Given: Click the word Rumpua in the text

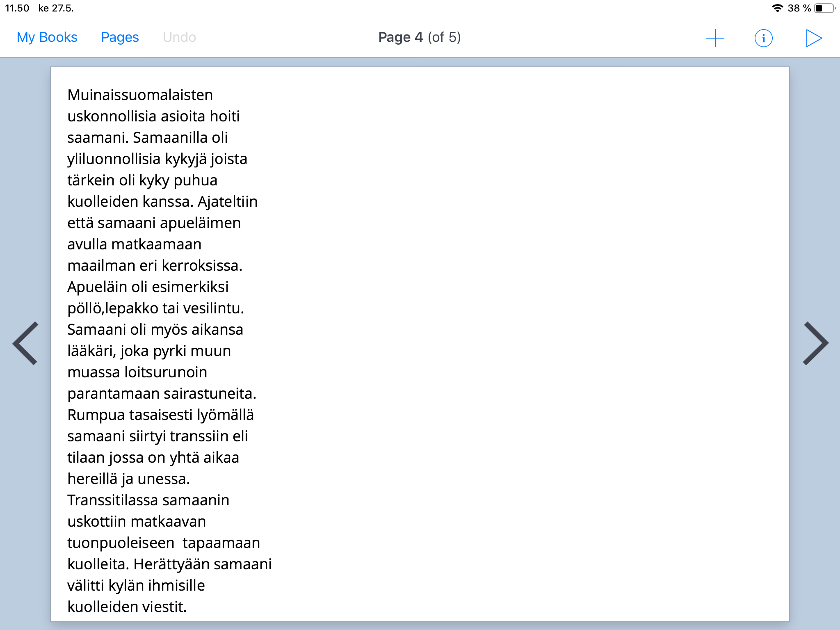Looking at the screenshot, I should [x=96, y=415].
